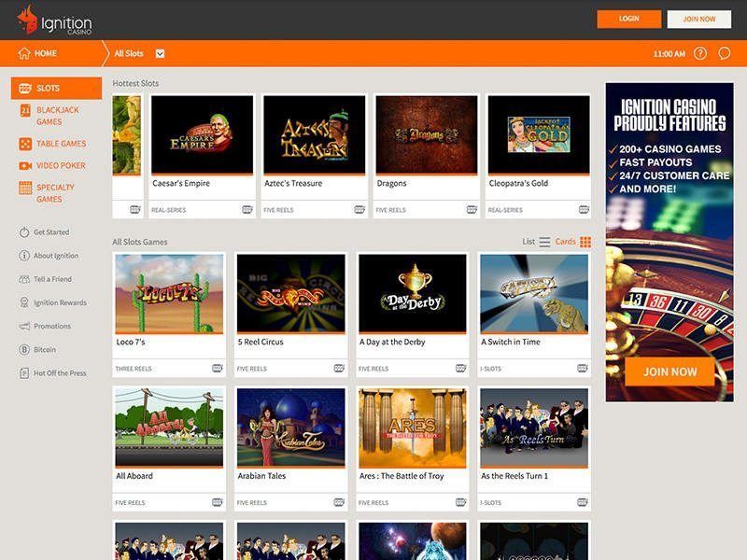The width and height of the screenshot is (747, 560).
Task: Click the slot icon on Arabian Tales card
Action: click(x=339, y=502)
